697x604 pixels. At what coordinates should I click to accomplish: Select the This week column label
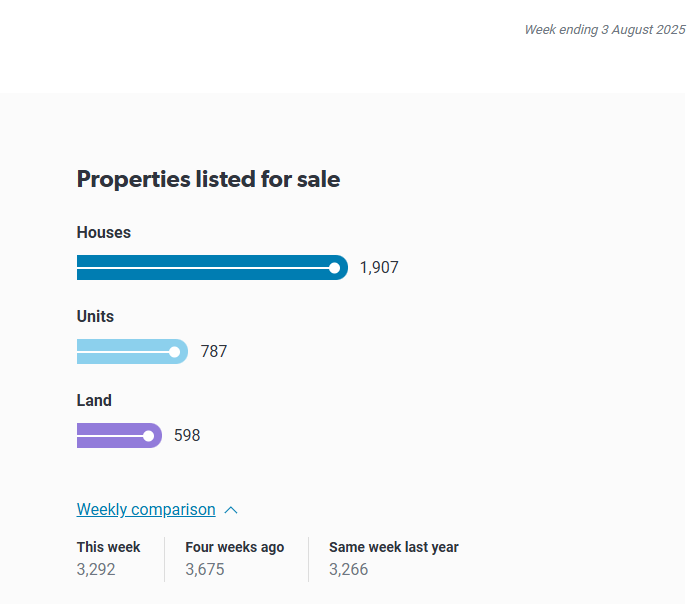click(108, 547)
